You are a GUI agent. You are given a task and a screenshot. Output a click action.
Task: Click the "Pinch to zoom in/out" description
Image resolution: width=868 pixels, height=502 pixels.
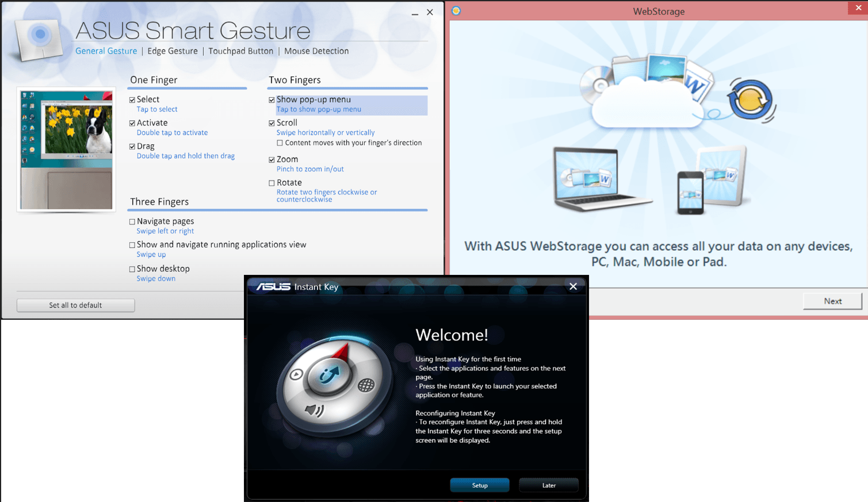tap(310, 169)
